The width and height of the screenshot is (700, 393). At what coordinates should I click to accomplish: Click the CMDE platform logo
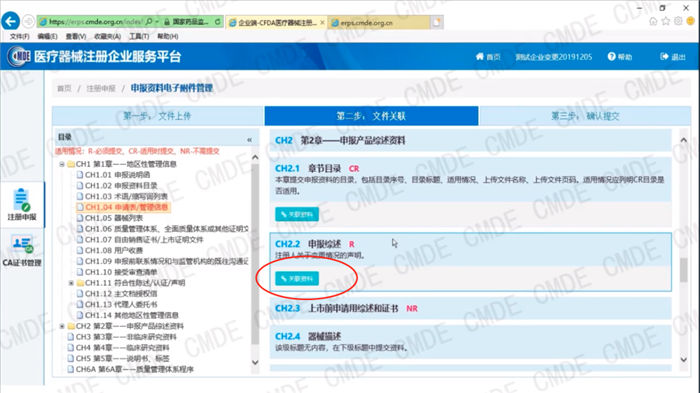19,56
